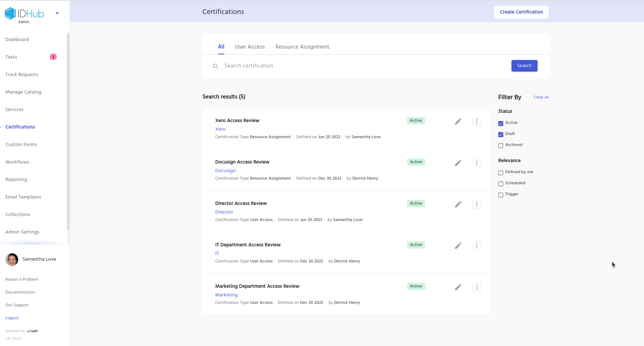Select Certifications in the sidebar
This screenshot has width=644, height=346.
[x=20, y=127]
